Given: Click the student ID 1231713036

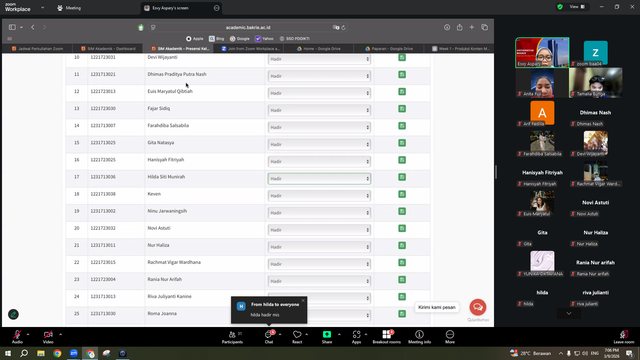Looking at the screenshot, I should 103,177.
